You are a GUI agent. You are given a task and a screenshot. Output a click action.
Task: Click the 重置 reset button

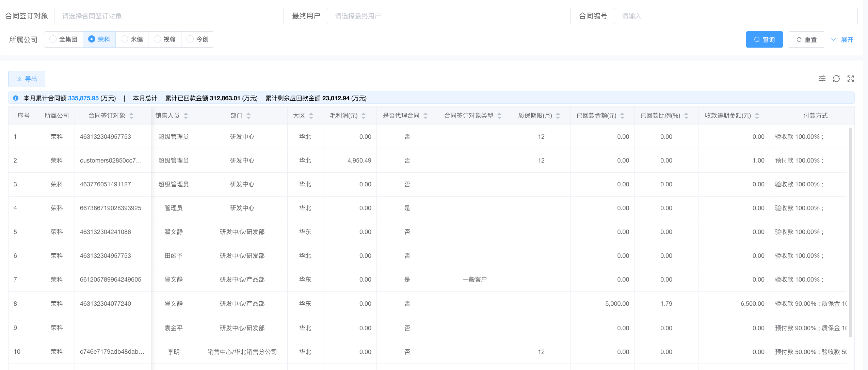pyautogui.click(x=806, y=39)
